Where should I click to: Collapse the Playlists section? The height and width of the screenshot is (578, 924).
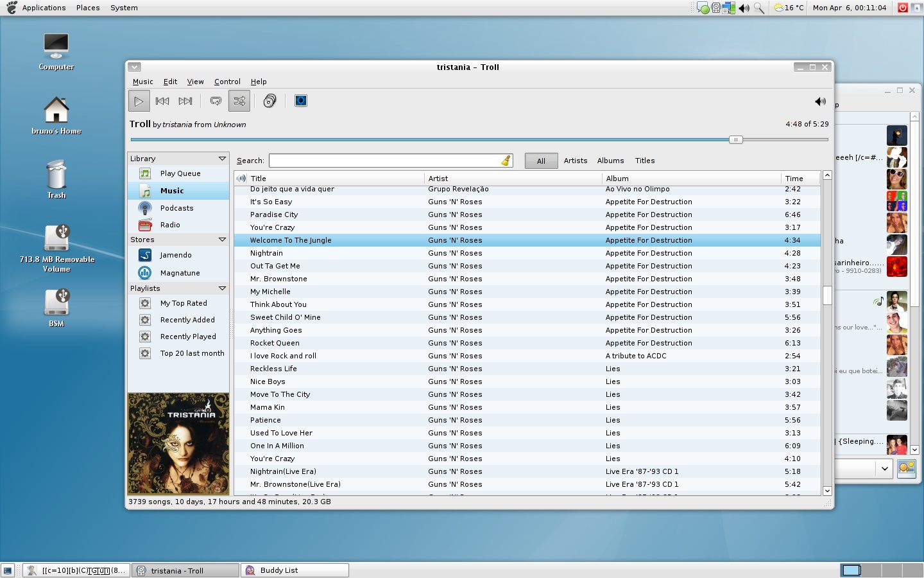(x=222, y=288)
